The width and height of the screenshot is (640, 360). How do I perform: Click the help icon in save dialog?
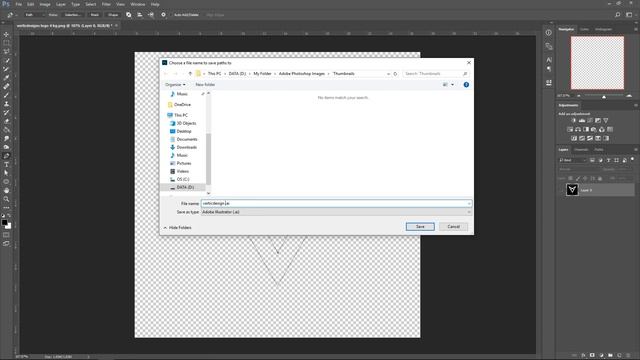coord(466,84)
